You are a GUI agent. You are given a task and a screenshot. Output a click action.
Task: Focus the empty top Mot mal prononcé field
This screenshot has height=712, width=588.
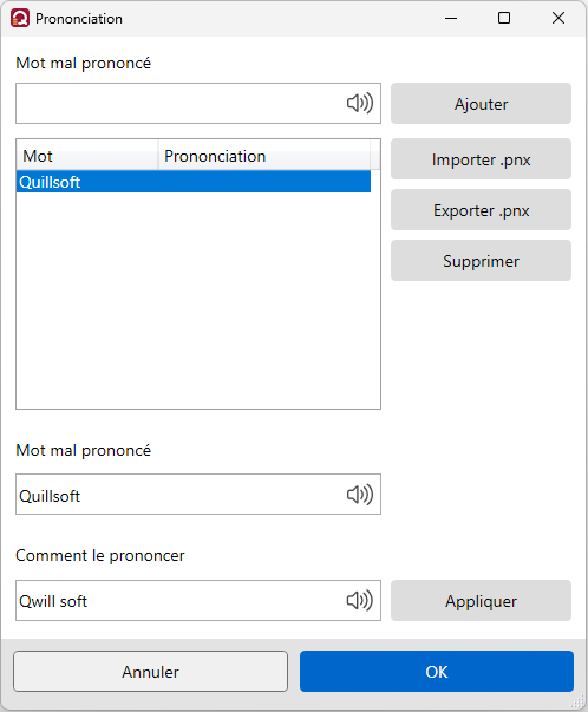tap(177, 104)
